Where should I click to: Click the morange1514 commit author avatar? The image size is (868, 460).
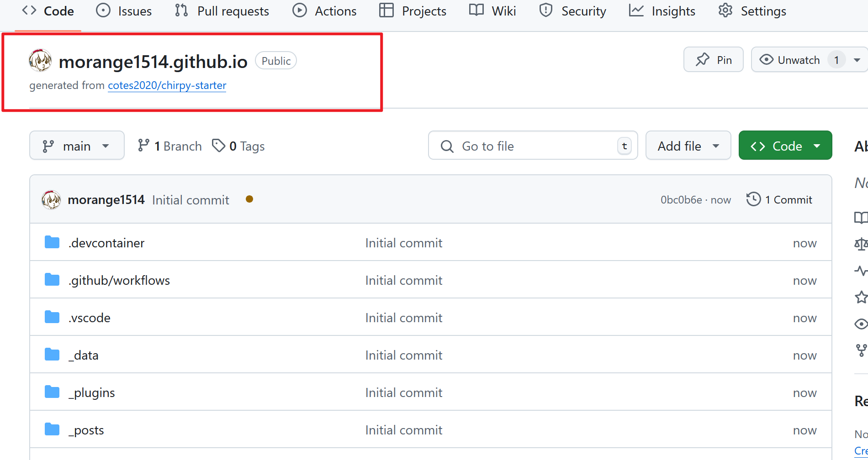[x=51, y=200]
